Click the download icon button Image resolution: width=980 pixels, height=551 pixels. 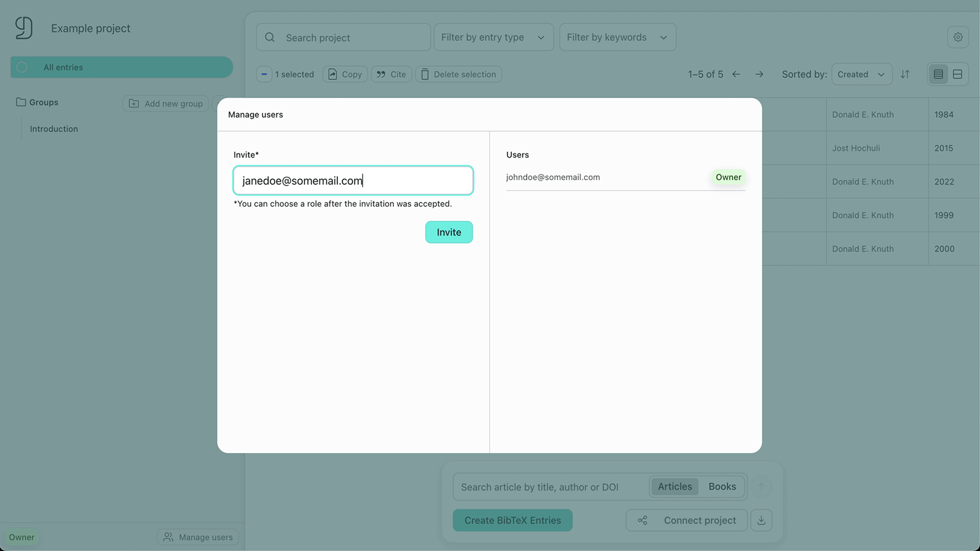click(x=761, y=520)
